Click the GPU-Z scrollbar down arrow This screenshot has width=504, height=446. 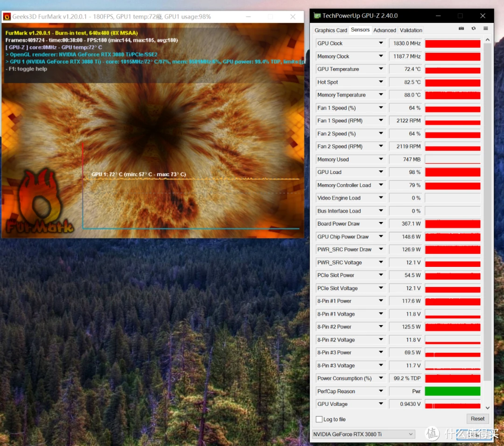[488, 407]
